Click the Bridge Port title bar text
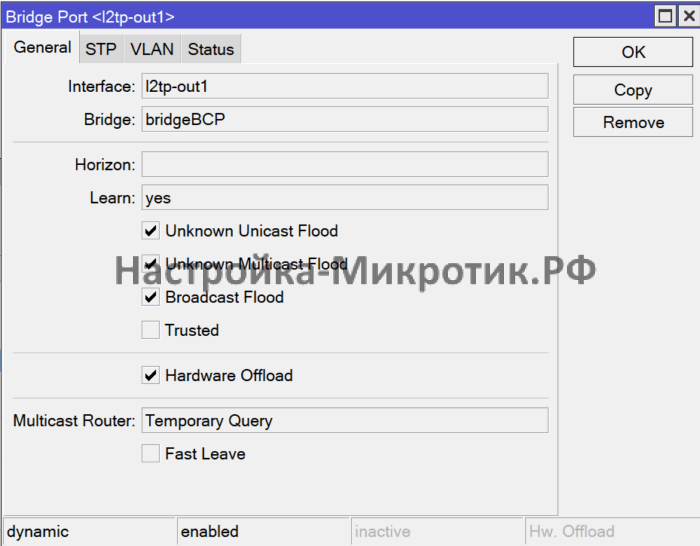The width and height of the screenshot is (700, 546). click(x=90, y=17)
